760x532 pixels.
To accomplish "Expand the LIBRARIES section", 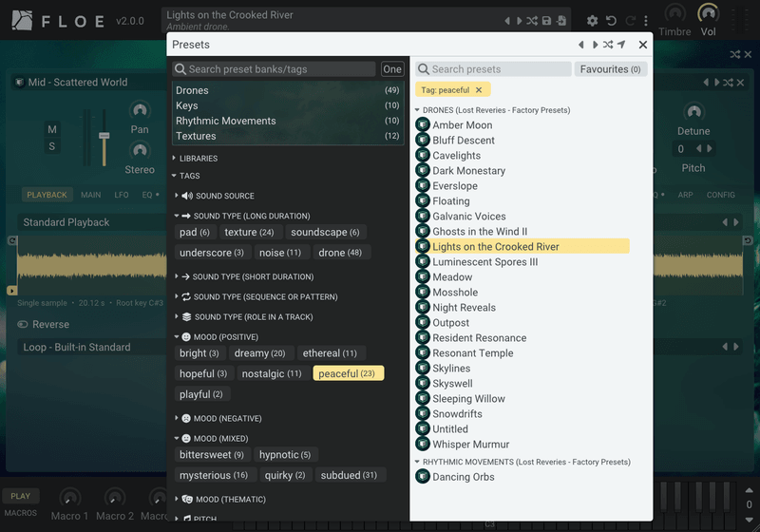I will (x=196, y=159).
